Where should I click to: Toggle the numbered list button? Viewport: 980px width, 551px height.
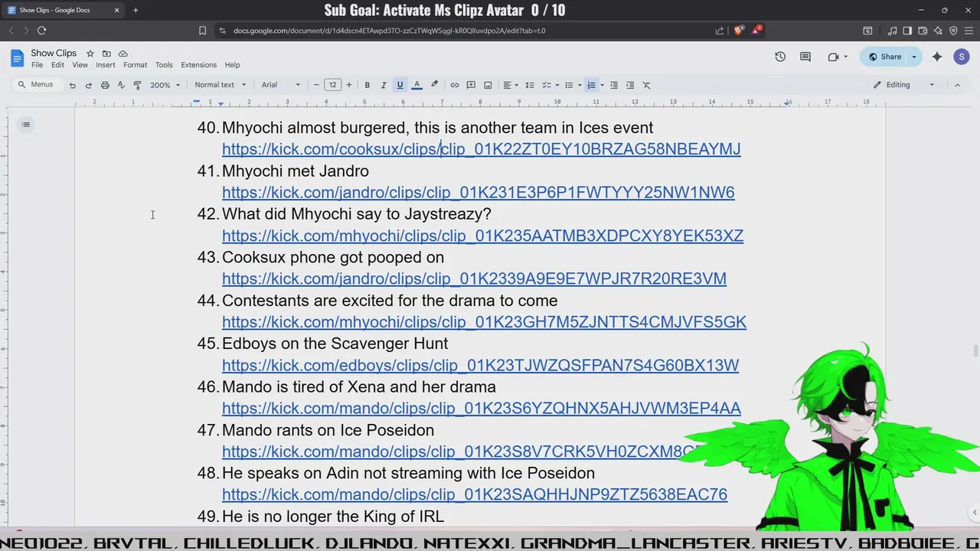click(591, 85)
